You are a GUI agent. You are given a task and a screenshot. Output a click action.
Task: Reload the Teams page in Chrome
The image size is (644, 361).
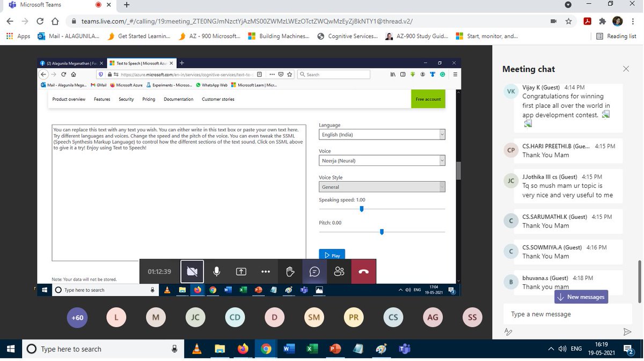coord(40,21)
